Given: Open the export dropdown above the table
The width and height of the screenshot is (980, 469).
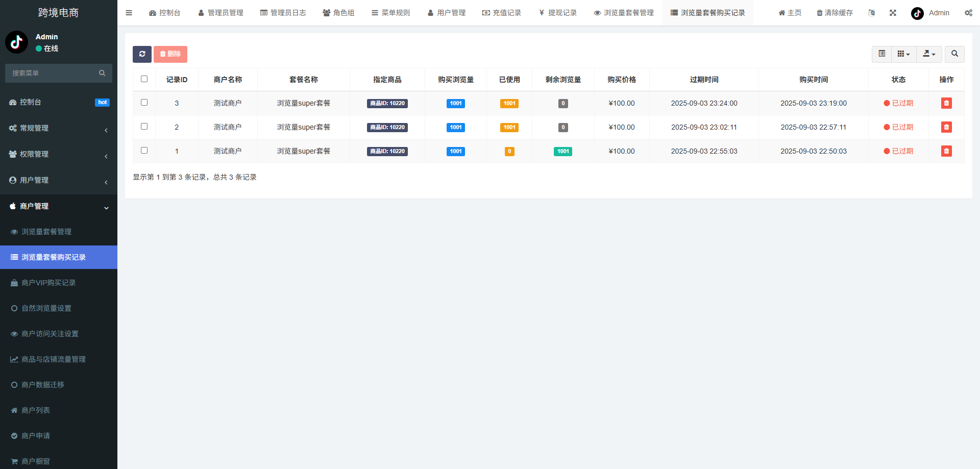Looking at the screenshot, I should point(929,54).
